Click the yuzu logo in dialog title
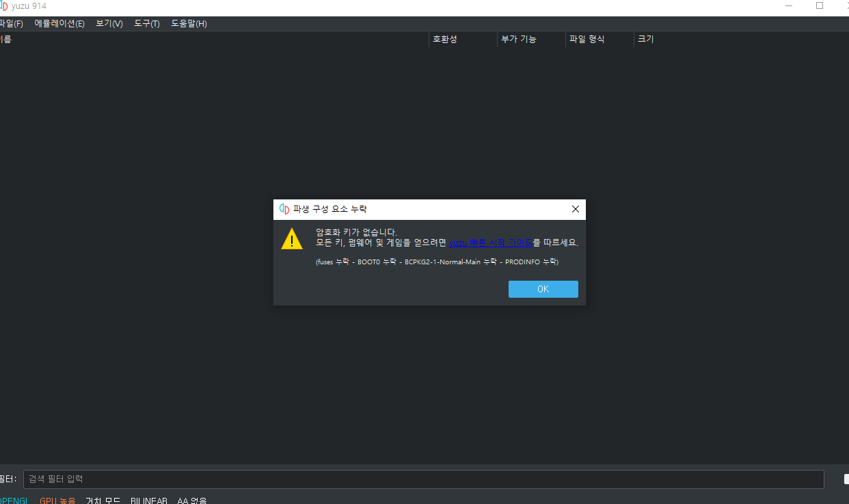 coord(284,209)
